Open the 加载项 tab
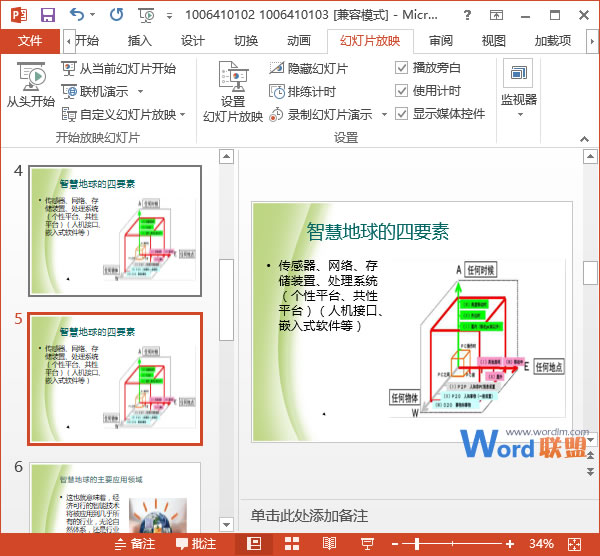600x556 pixels. [x=553, y=41]
